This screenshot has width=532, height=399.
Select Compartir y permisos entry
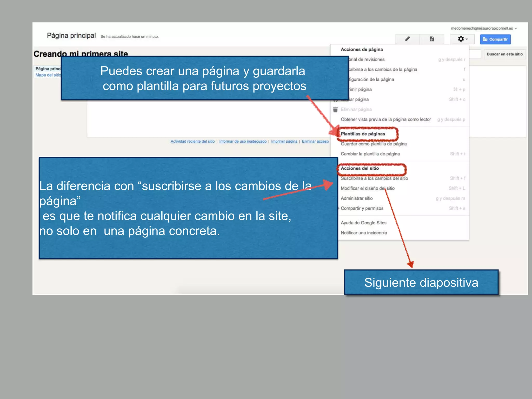click(x=403, y=208)
